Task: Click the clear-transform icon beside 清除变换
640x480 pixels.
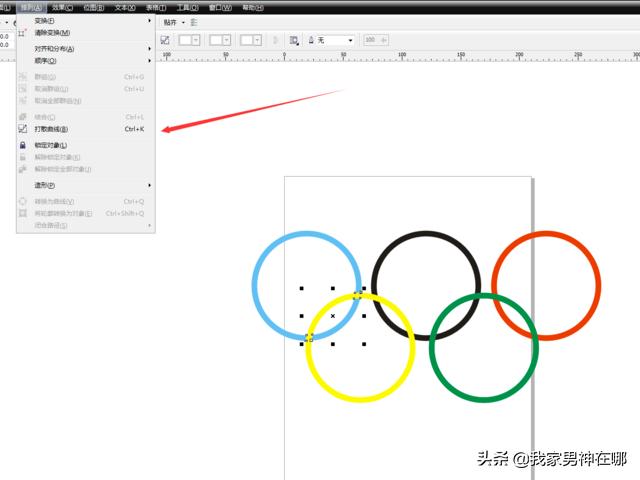Action: 23,33
